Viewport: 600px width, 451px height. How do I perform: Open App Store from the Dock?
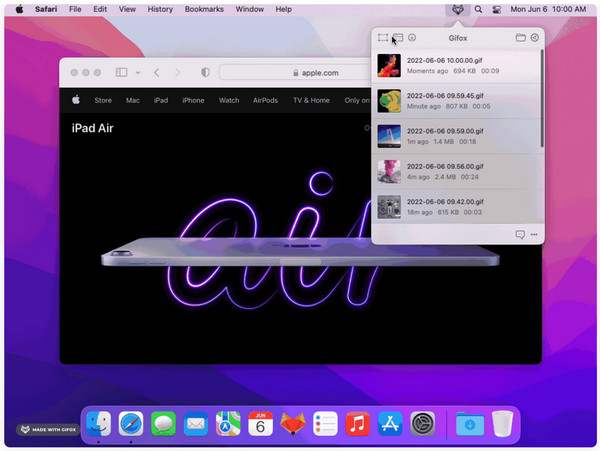coord(390,424)
